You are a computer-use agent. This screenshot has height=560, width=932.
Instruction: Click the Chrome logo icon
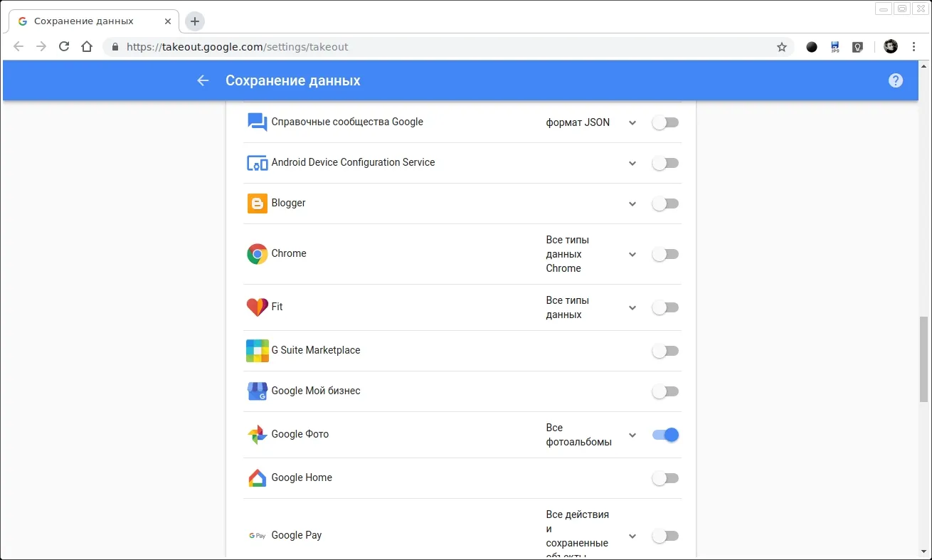257,254
